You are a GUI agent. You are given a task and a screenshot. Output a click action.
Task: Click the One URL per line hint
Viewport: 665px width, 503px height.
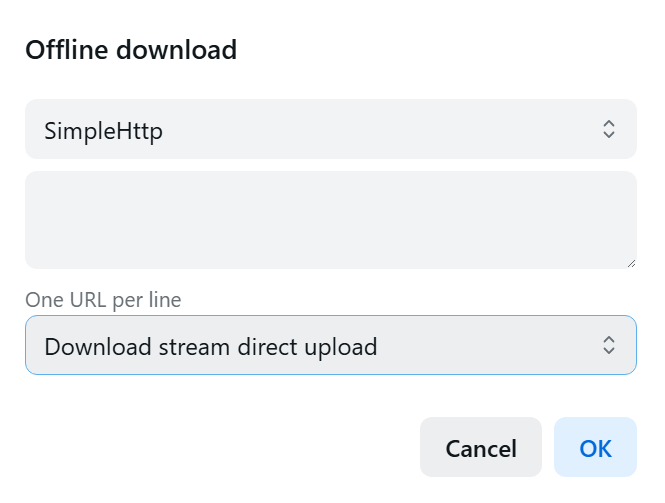[103, 299]
